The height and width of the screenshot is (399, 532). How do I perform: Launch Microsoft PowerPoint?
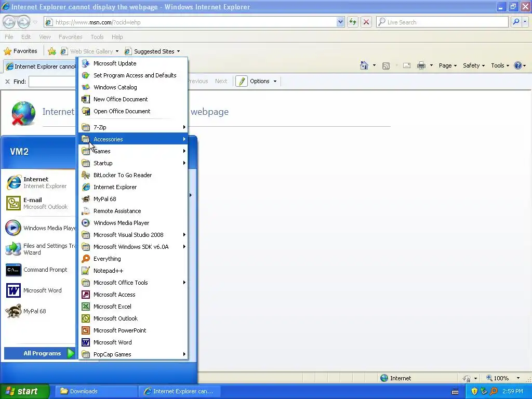coord(133,330)
